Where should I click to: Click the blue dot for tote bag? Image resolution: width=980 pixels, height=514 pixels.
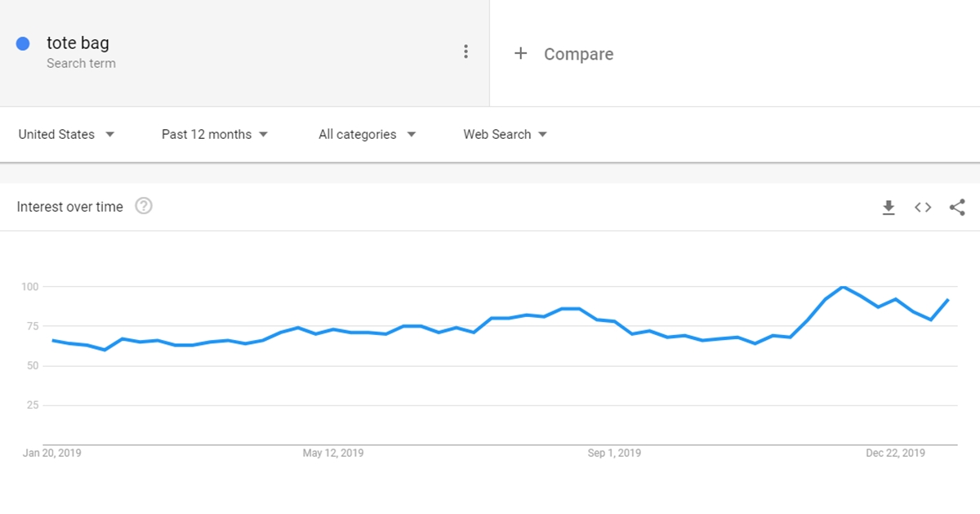pyautogui.click(x=23, y=43)
